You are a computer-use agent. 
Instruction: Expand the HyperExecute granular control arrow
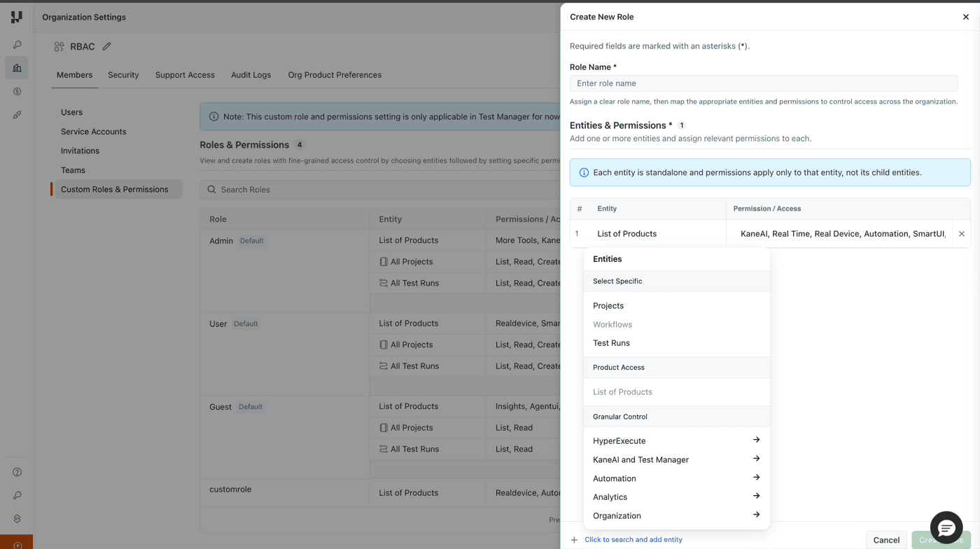[756, 440]
